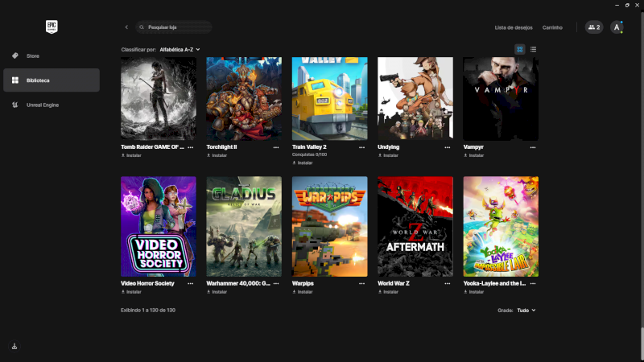Open Vampyr cover thumbnail

(x=501, y=98)
